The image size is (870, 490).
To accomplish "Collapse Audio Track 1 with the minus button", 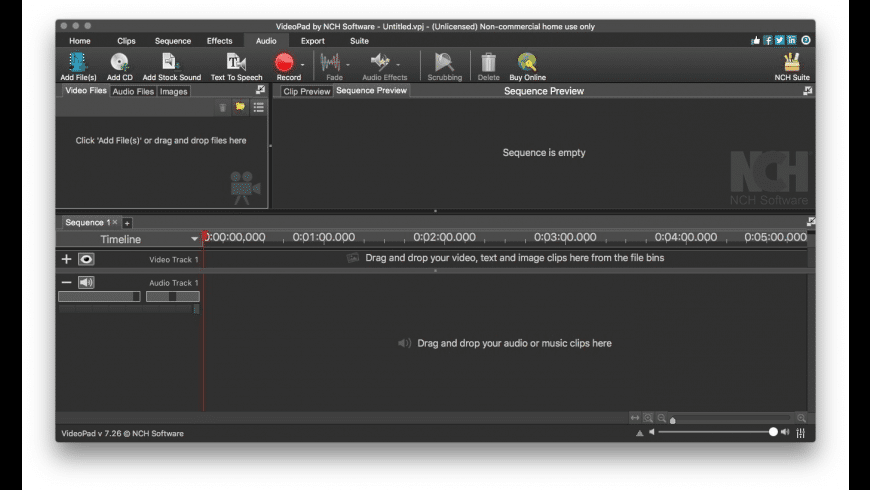I will (x=67, y=282).
